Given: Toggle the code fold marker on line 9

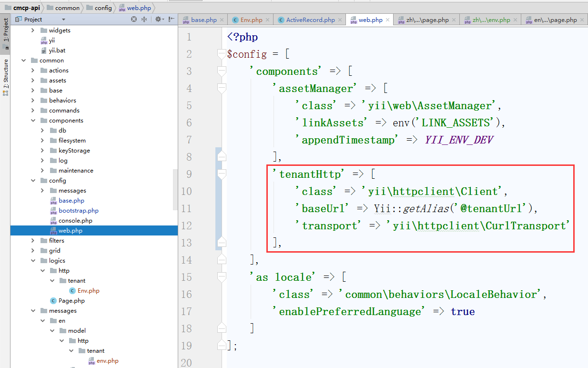Looking at the screenshot, I should [221, 174].
